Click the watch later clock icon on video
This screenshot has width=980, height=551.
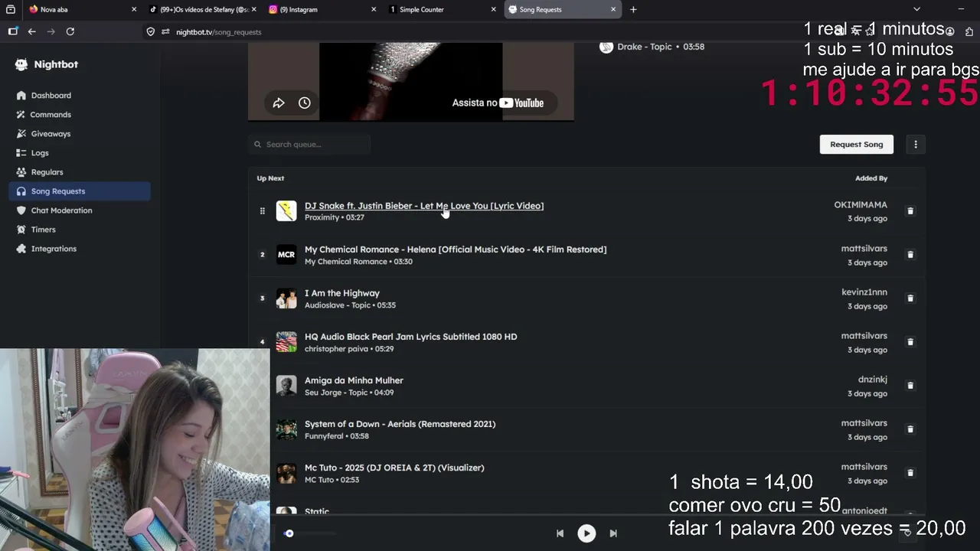pos(305,103)
